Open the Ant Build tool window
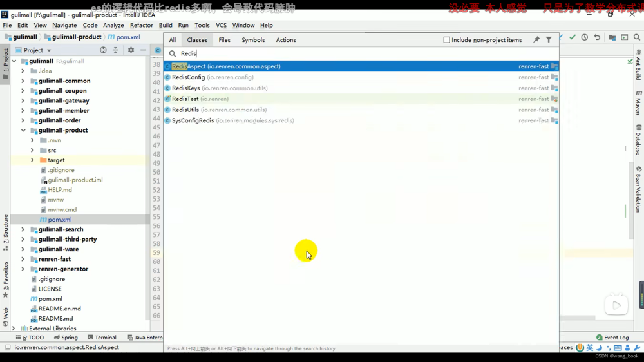Image resolution: width=644 pixels, height=362 pixels. tap(639, 64)
